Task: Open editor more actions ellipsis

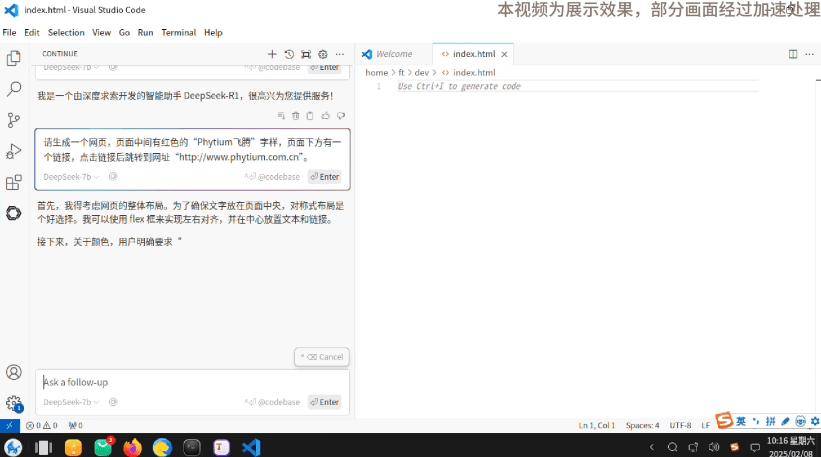Action: pyautogui.click(x=809, y=54)
